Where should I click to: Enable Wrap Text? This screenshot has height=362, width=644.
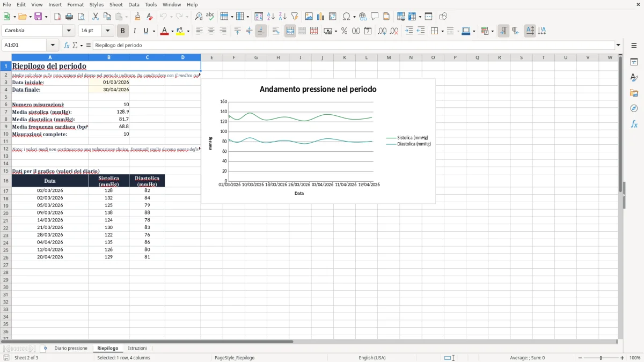[x=276, y=31]
